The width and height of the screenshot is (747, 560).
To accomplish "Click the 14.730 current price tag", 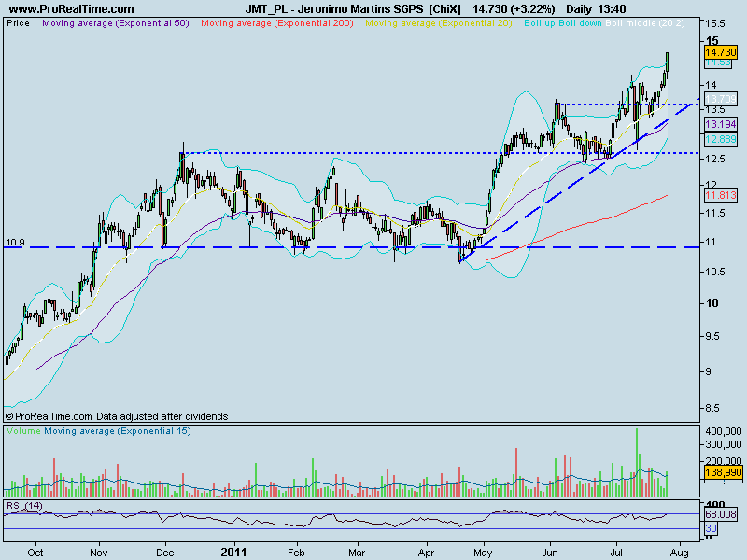I will [721, 52].
